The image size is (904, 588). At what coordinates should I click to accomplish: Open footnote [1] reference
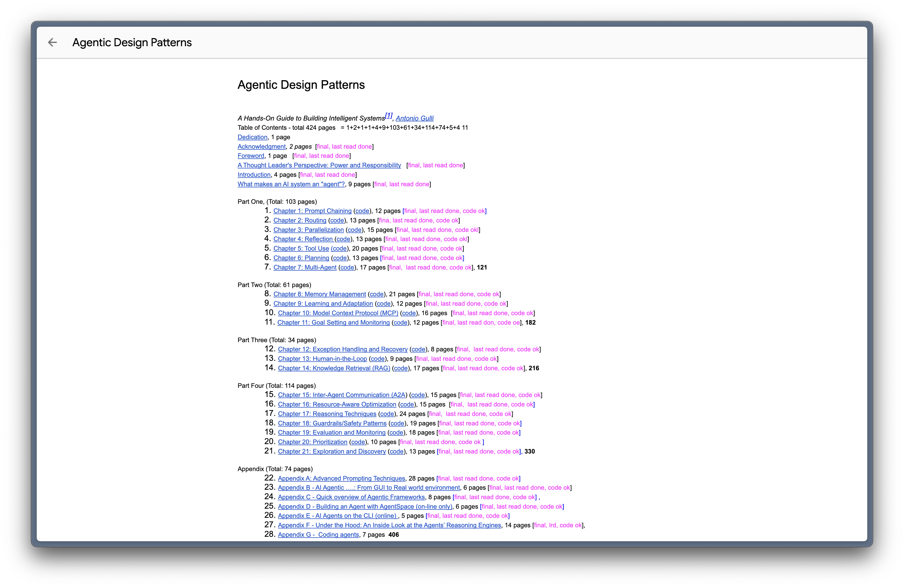point(389,116)
